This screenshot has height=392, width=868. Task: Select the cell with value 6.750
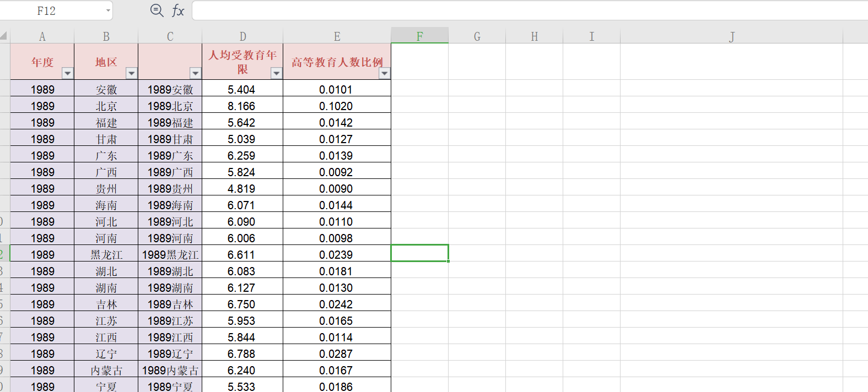tap(242, 304)
